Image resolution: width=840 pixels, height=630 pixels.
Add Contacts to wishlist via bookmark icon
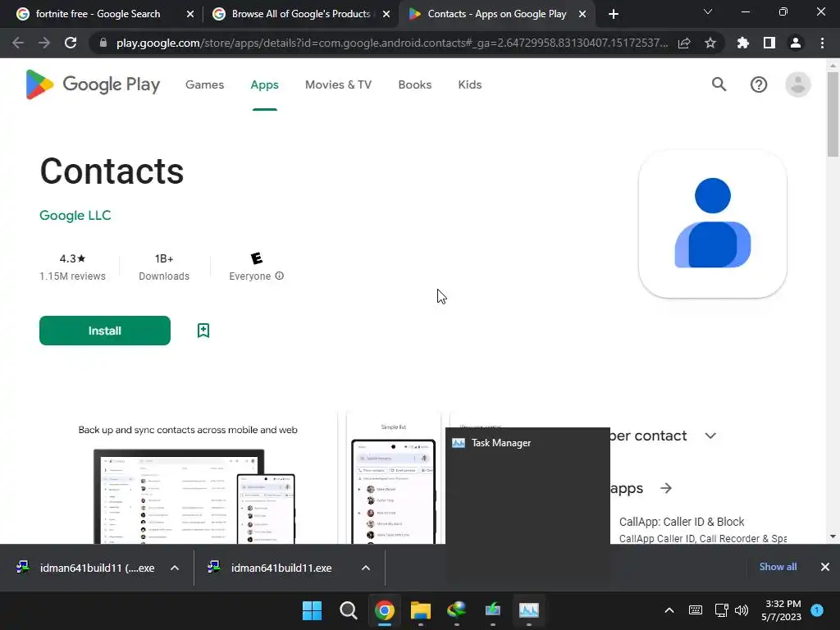tap(203, 331)
